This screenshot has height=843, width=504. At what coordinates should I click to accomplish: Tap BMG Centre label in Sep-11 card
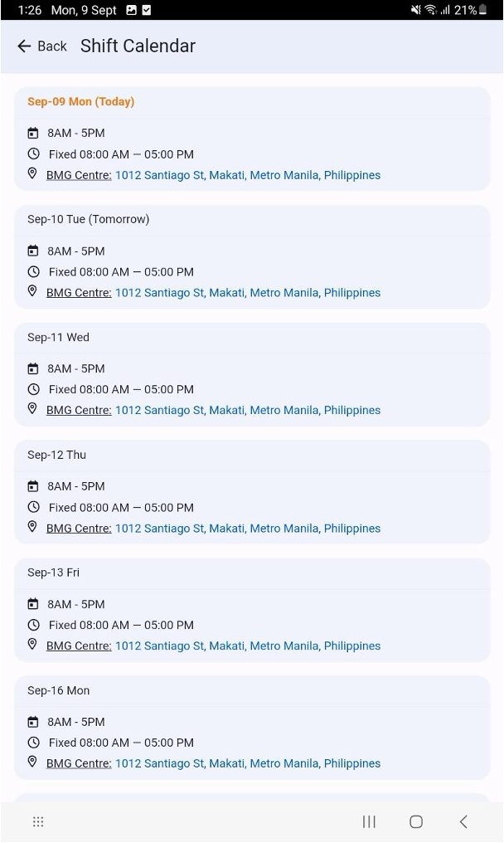pos(79,411)
